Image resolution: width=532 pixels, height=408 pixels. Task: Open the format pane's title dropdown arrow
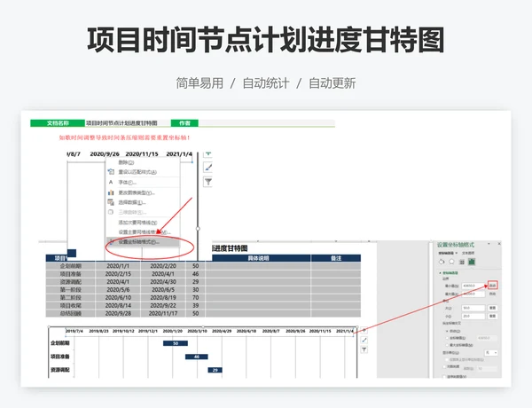tap(489, 244)
